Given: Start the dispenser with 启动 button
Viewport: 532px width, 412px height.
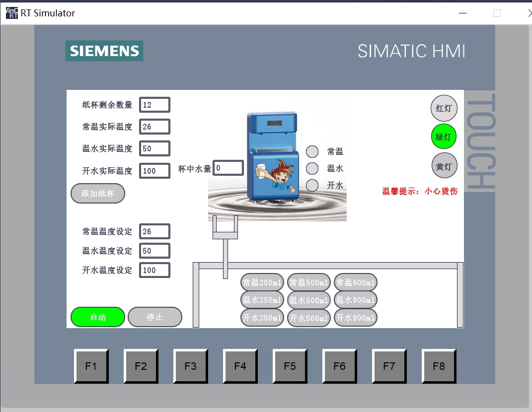Looking at the screenshot, I should coord(98,317).
